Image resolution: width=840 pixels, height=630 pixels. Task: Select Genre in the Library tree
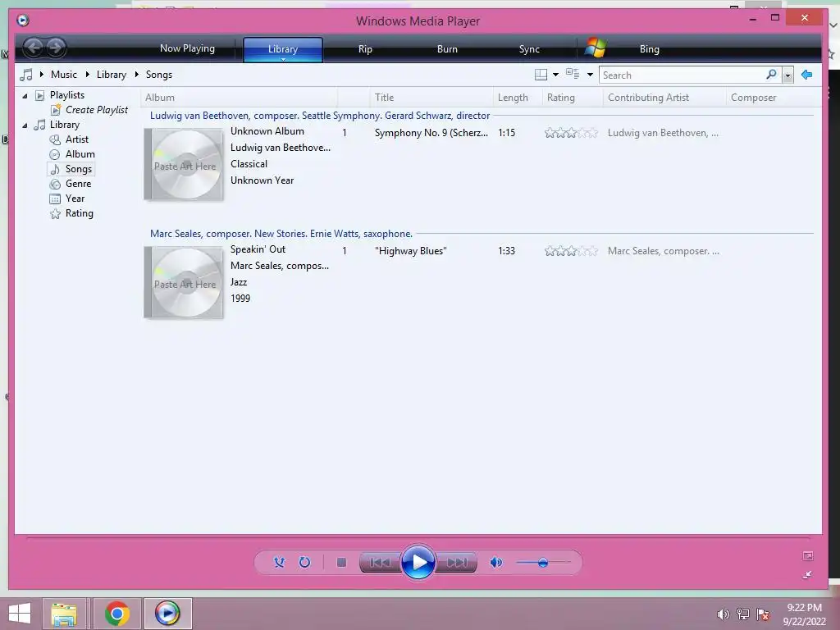(78, 184)
